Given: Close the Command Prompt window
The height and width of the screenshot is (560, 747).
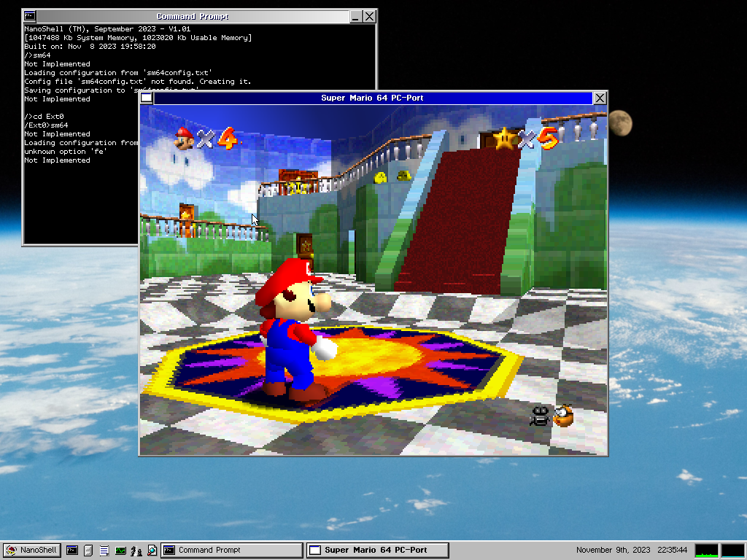Looking at the screenshot, I should 369,17.
